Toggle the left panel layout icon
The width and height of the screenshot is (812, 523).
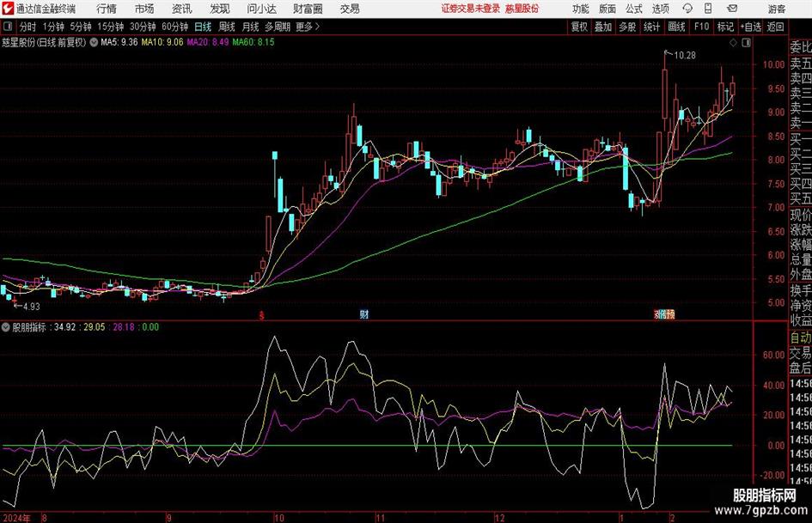(8, 27)
